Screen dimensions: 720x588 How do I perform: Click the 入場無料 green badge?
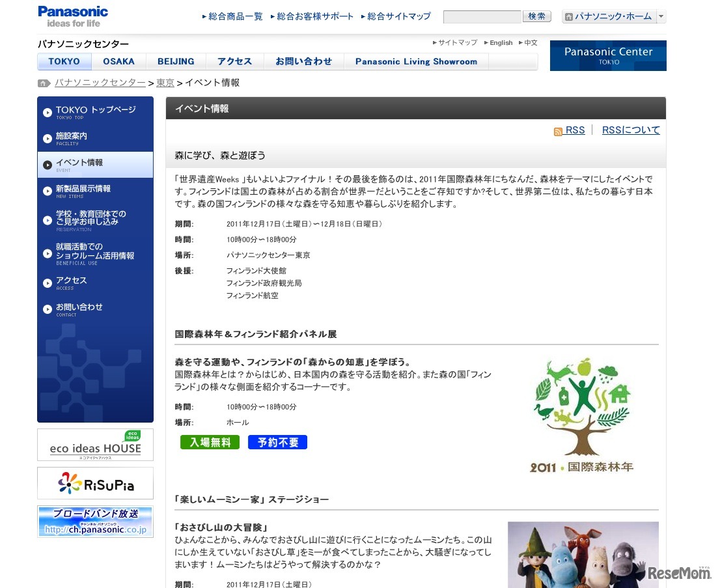click(210, 441)
